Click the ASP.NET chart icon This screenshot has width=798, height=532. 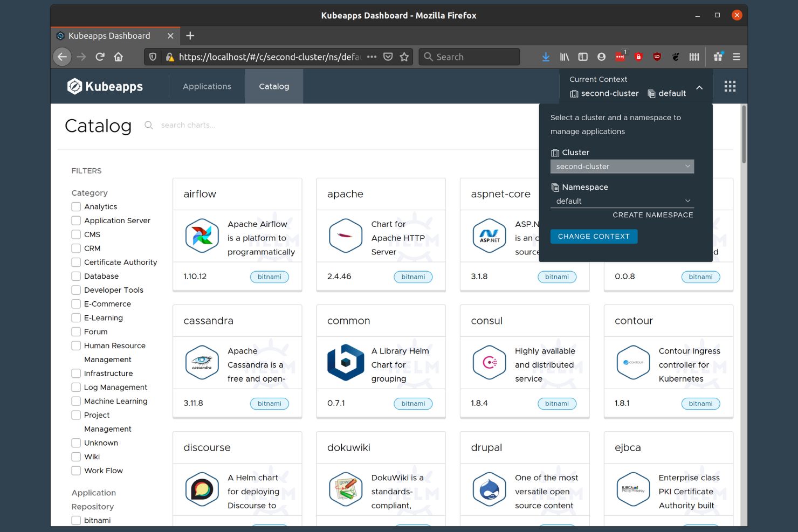(x=490, y=236)
